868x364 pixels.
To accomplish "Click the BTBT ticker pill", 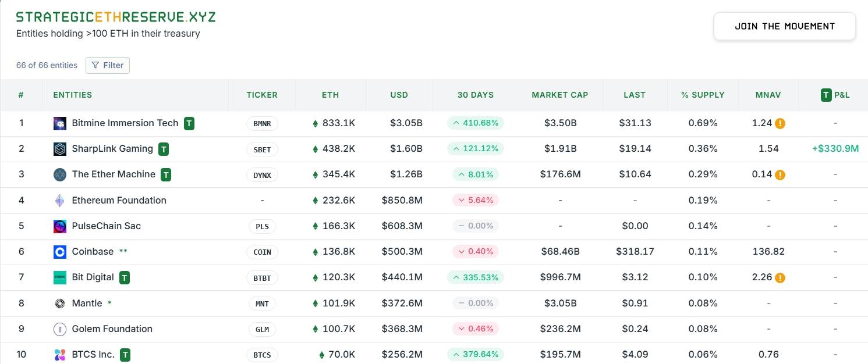I will [262, 278].
